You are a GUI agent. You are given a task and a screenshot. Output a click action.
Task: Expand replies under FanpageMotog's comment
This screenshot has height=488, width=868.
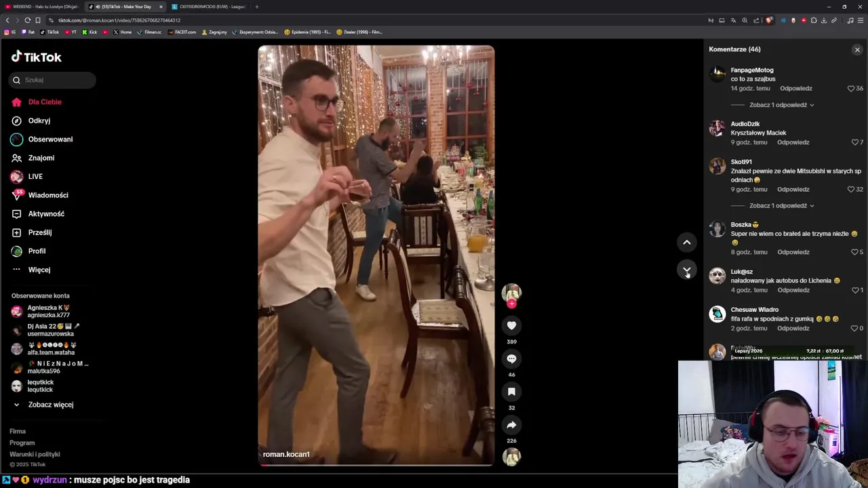[781, 105]
